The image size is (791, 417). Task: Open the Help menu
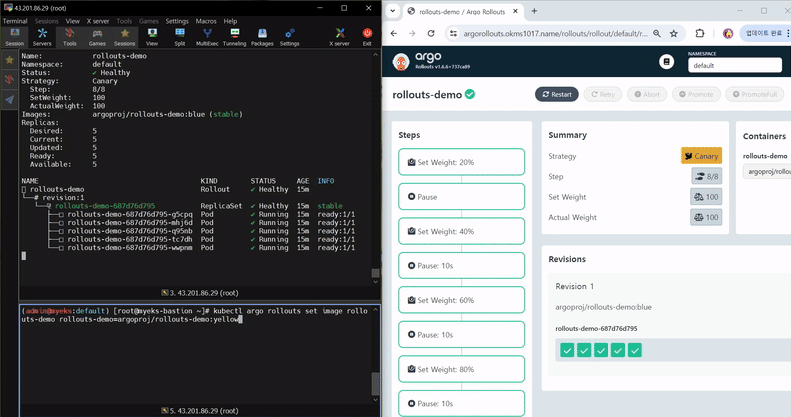point(231,21)
